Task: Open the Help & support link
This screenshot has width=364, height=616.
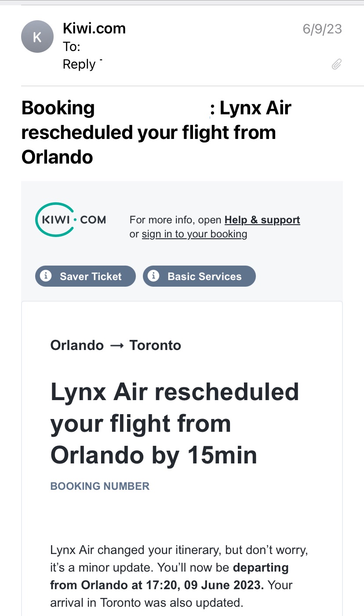Action: click(x=262, y=220)
